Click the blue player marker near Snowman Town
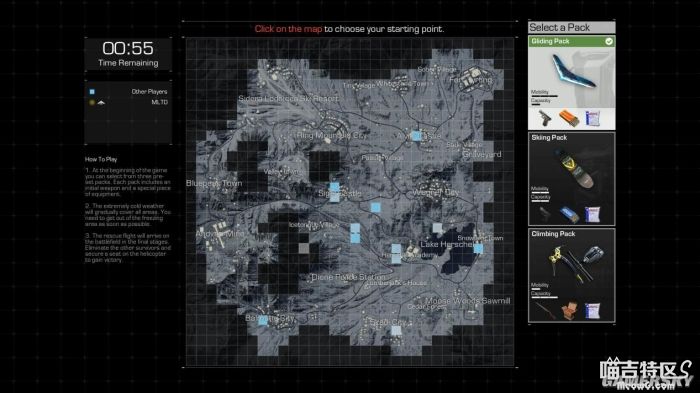 (x=478, y=248)
